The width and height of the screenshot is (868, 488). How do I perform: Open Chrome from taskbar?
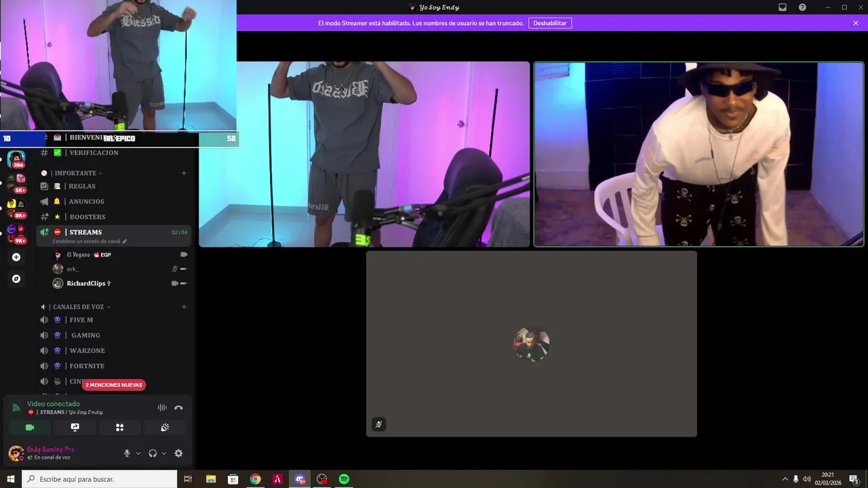point(255,479)
